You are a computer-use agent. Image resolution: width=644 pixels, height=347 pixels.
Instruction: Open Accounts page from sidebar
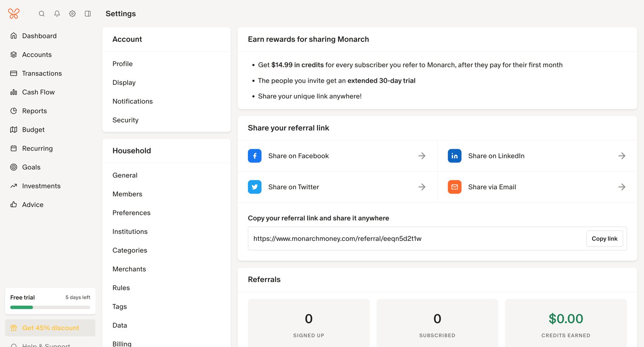point(50,55)
